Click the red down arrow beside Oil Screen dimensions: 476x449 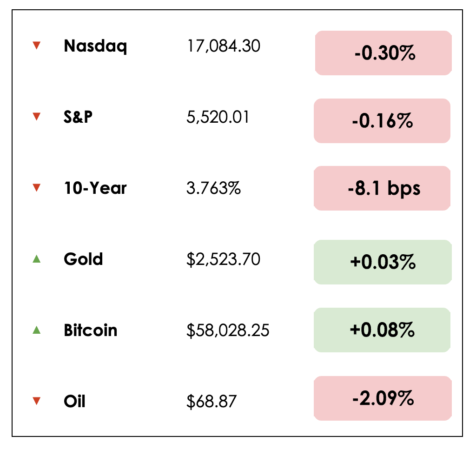pos(37,401)
